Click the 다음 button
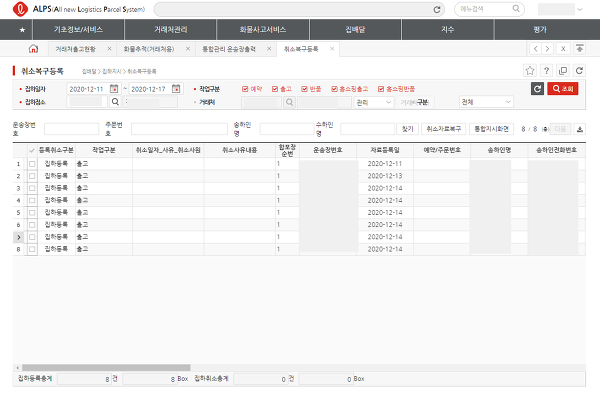600x393 pixels. click(x=560, y=129)
